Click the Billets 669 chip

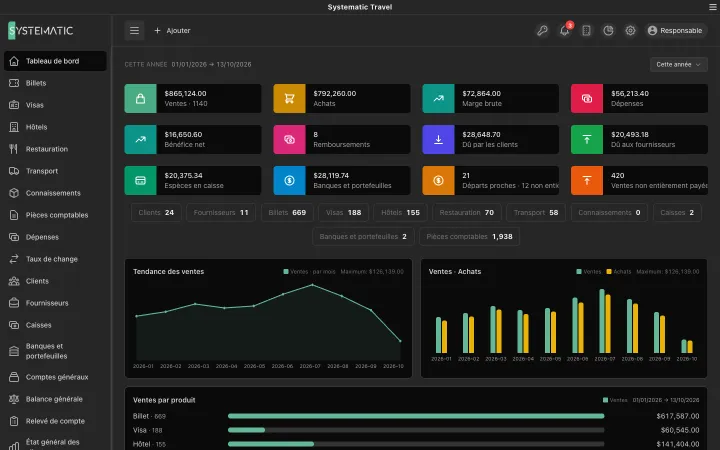tap(287, 213)
